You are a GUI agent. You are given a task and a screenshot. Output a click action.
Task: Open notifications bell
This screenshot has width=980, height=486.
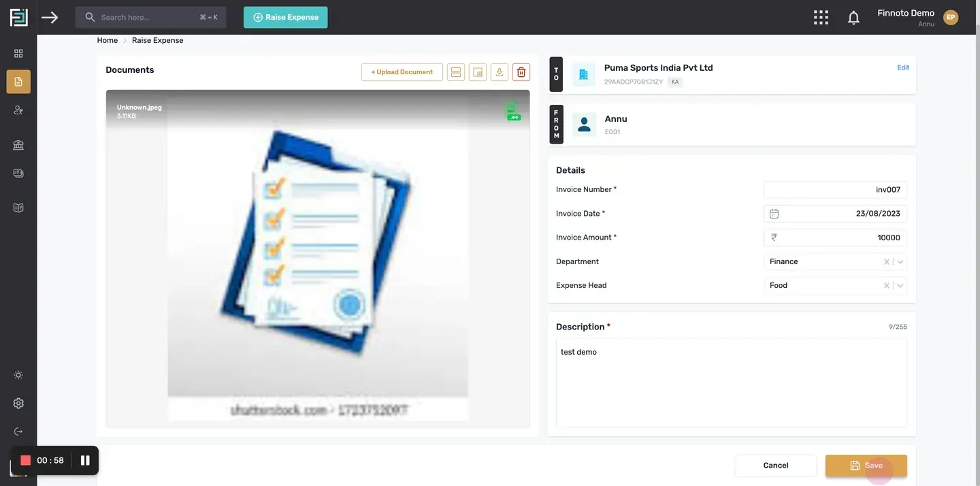(853, 18)
